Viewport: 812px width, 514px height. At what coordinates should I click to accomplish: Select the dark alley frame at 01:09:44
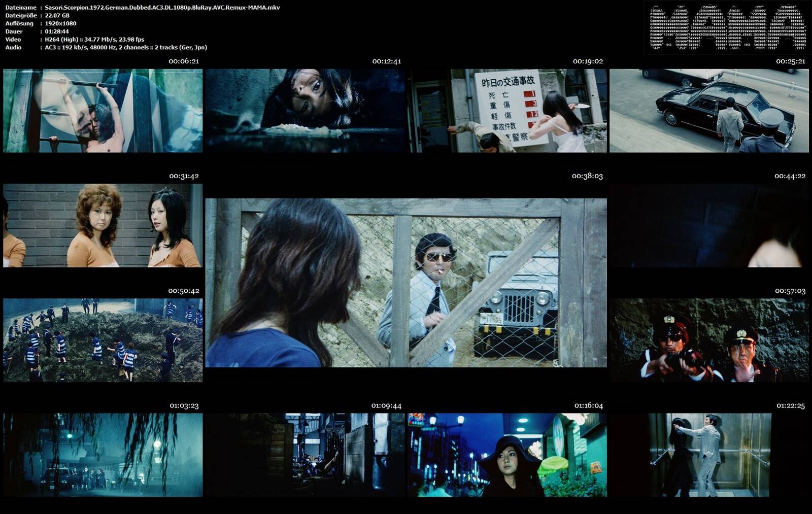pyautogui.click(x=306, y=455)
